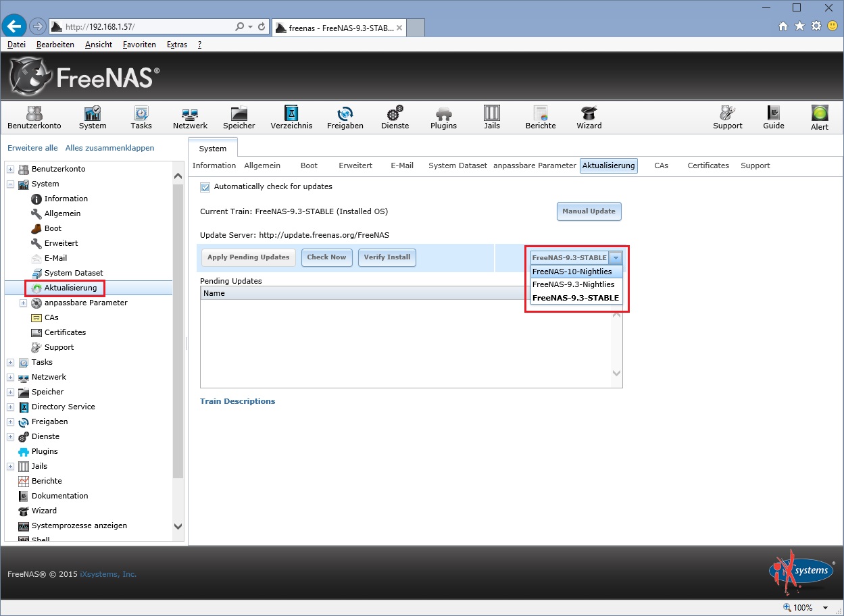This screenshot has width=844, height=616.
Task: Open browser favorites star icon
Action: tap(799, 26)
